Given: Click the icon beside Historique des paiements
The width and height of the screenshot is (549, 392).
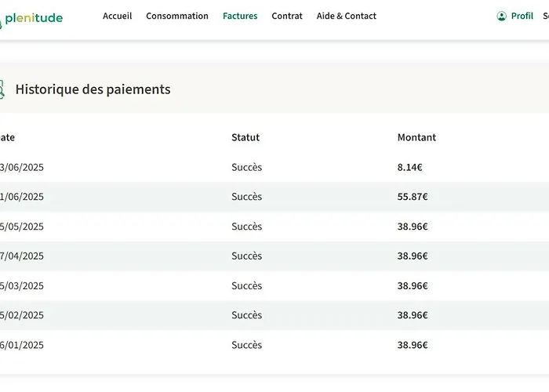Looking at the screenshot, I should (2, 89).
